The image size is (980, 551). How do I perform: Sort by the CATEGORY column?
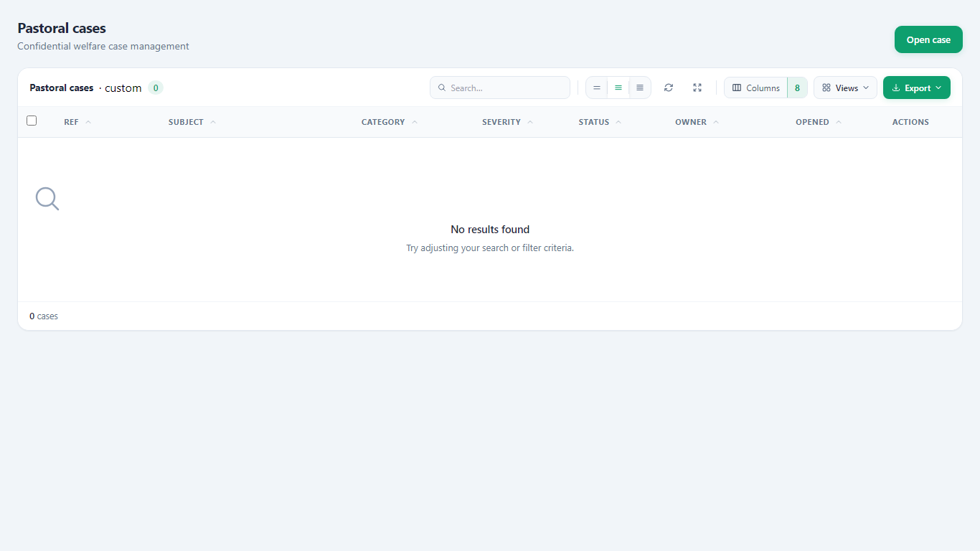(x=390, y=122)
